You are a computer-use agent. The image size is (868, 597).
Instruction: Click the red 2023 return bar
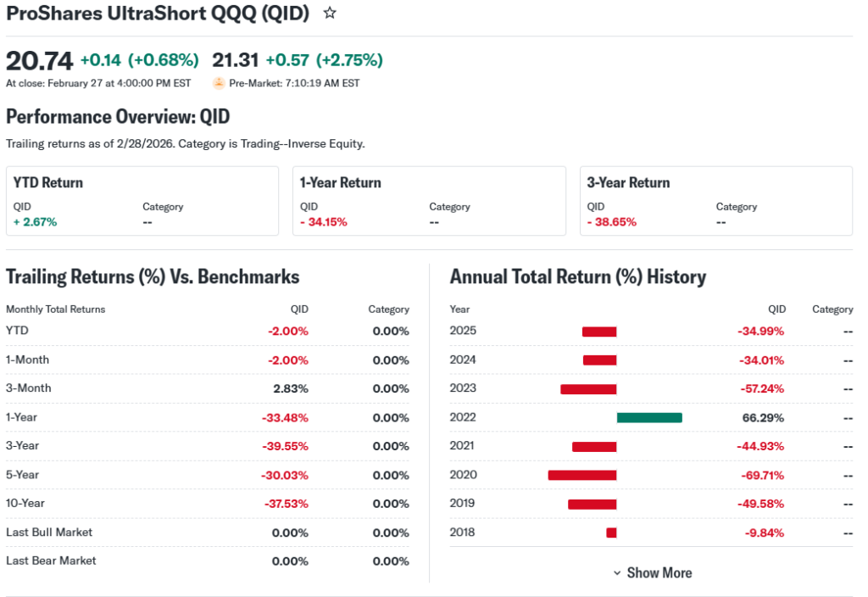tap(588, 388)
